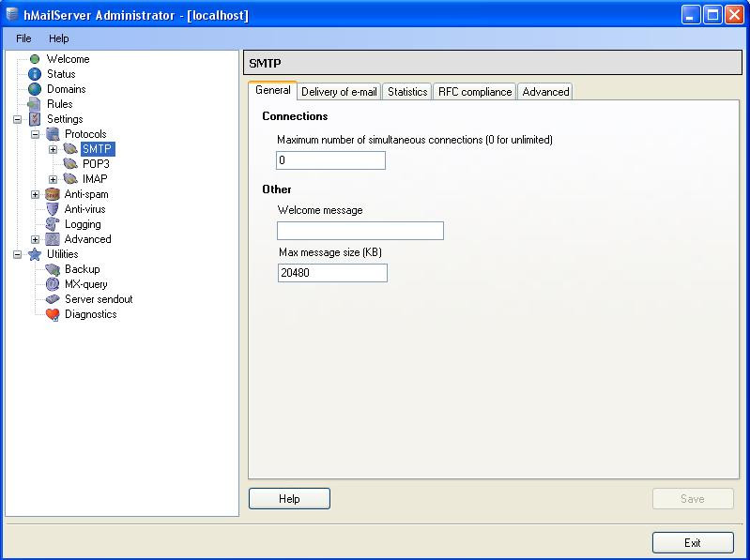The height and width of the screenshot is (560, 750).
Task: Select Domains in the tree
Action: pyautogui.click(x=66, y=89)
